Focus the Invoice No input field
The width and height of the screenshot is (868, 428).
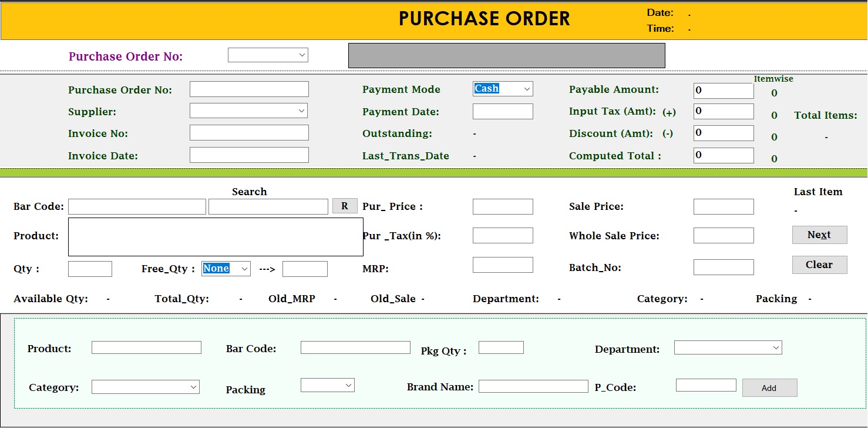(x=249, y=133)
